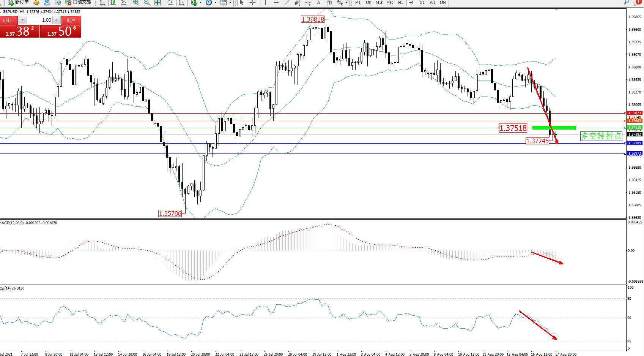Viewport: 644px width, 356px height.
Task: Switch to the D1 timeframe
Action: point(422,3)
